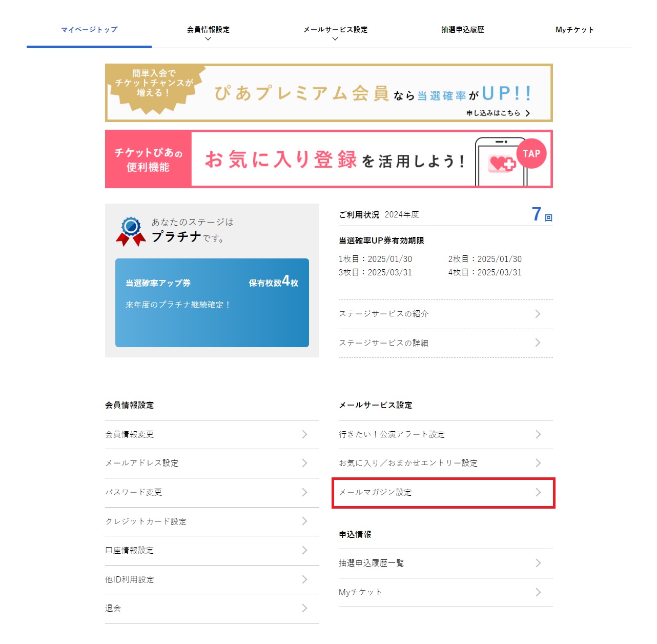The width and height of the screenshot is (657, 644).
Task: Click the ぴあプレミアム会員 promotional banner
Action: pos(328,93)
